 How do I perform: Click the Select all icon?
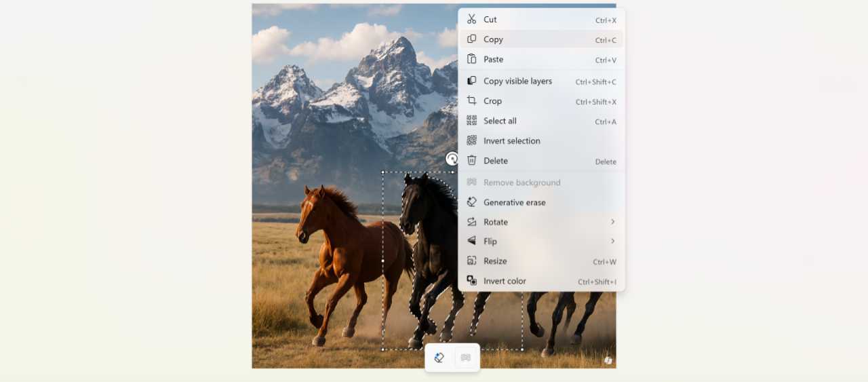click(471, 121)
